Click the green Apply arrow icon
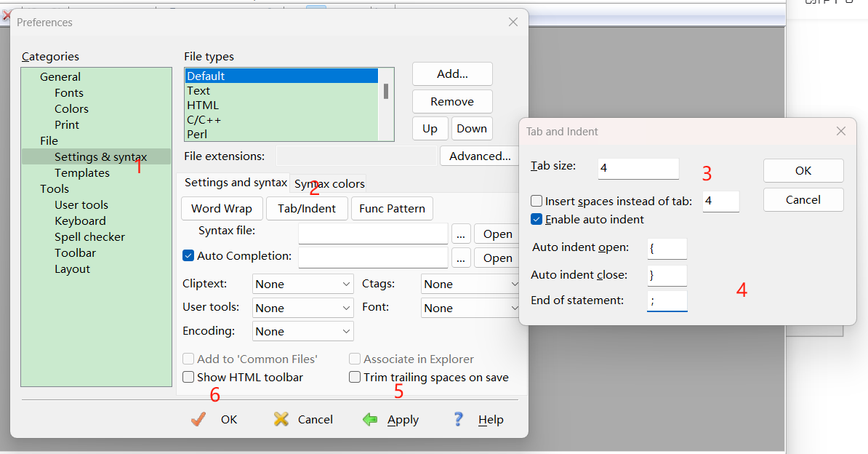The height and width of the screenshot is (454, 868). (x=370, y=419)
